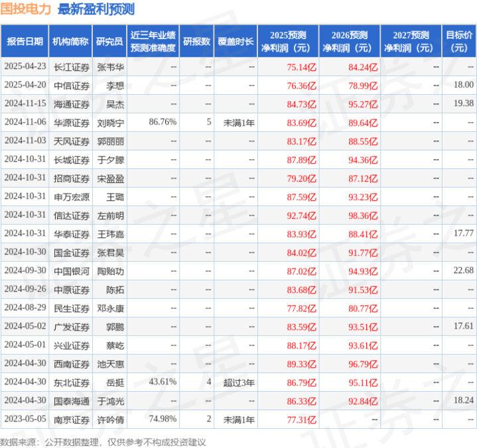Select the 长江证券 institution cell
The image size is (477, 448).
click(x=72, y=67)
